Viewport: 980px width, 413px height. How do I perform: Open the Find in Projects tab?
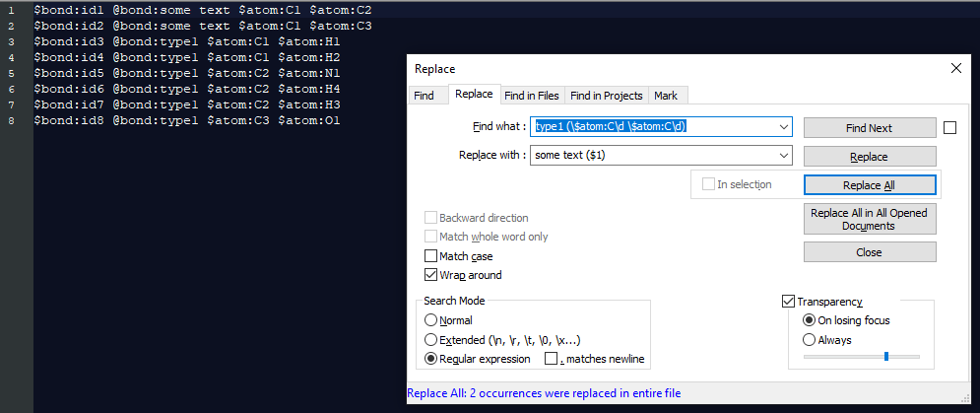point(607,95)
